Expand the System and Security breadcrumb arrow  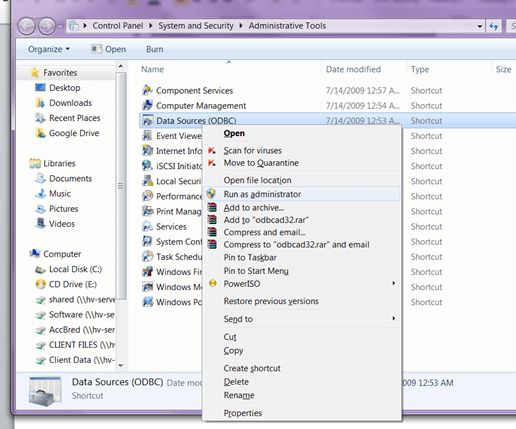pyautogui.click(x=241, y=26)
